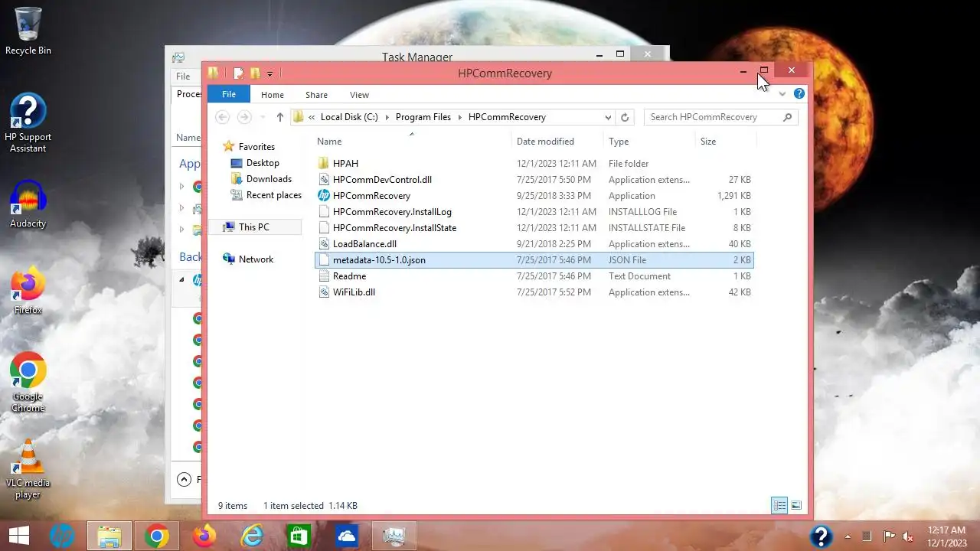Click the New Folder quick access icon

tap(255, 73)
